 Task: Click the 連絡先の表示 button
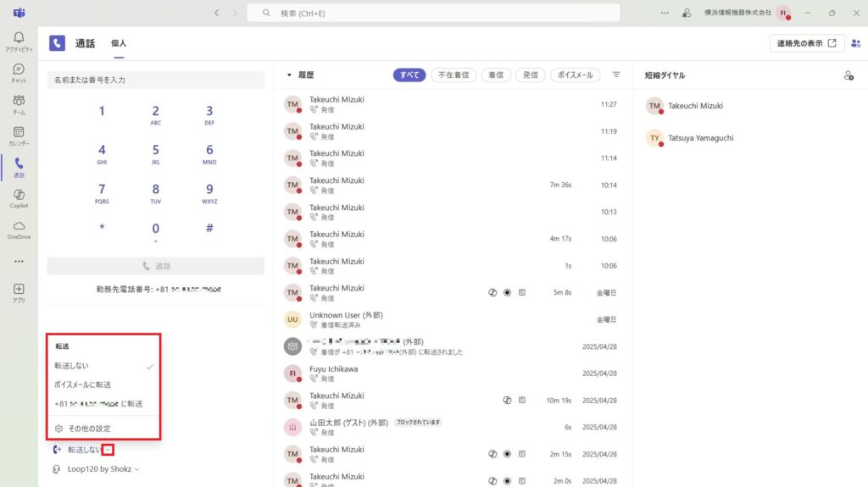click(807, 43)
